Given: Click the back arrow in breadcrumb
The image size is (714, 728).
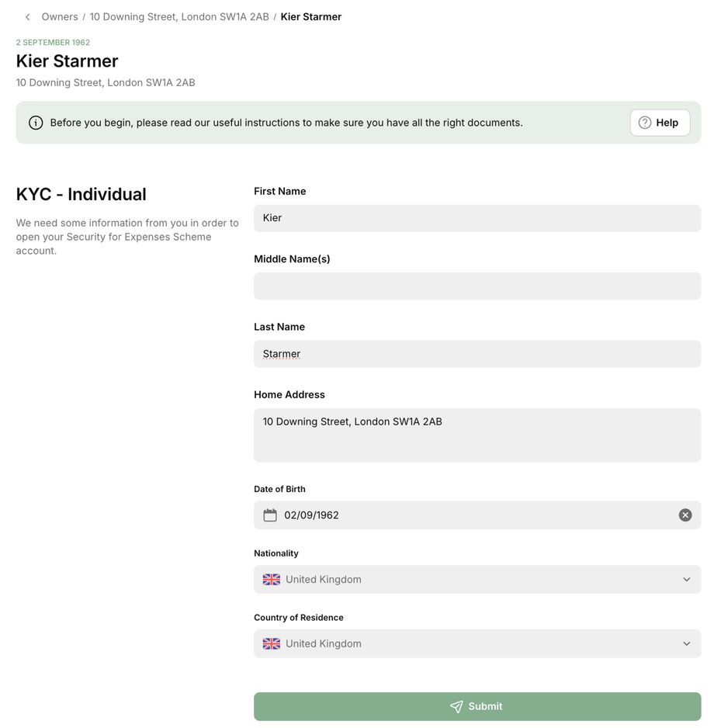Looking at the screenshot, I should pos(28,17).
